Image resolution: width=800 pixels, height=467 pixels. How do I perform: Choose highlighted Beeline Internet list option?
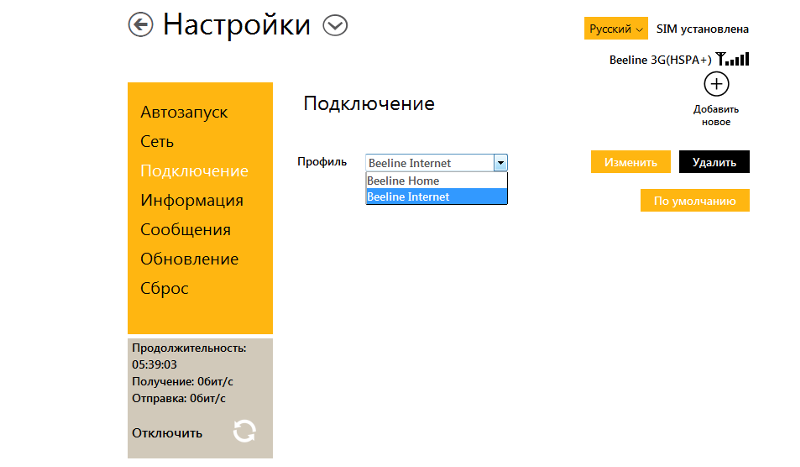click(x=437, y=196)
